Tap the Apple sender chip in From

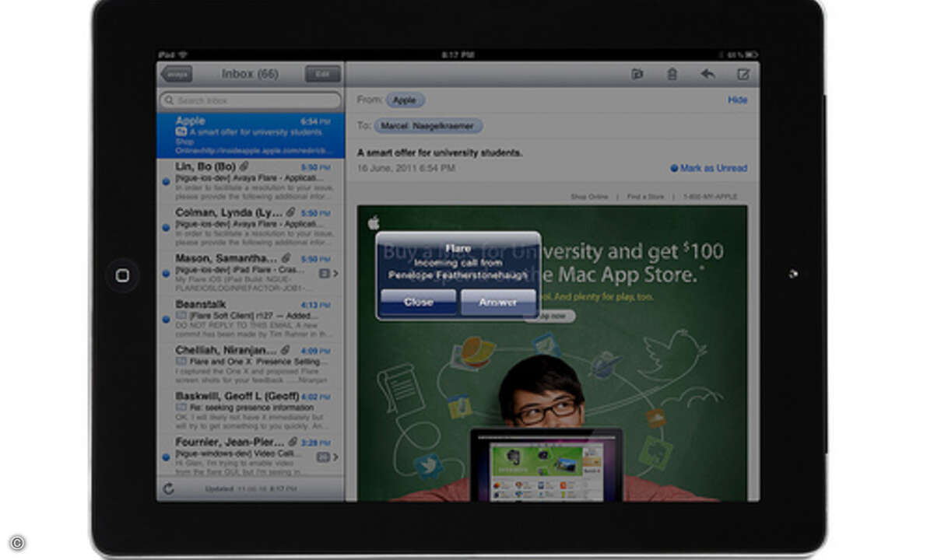405,100
